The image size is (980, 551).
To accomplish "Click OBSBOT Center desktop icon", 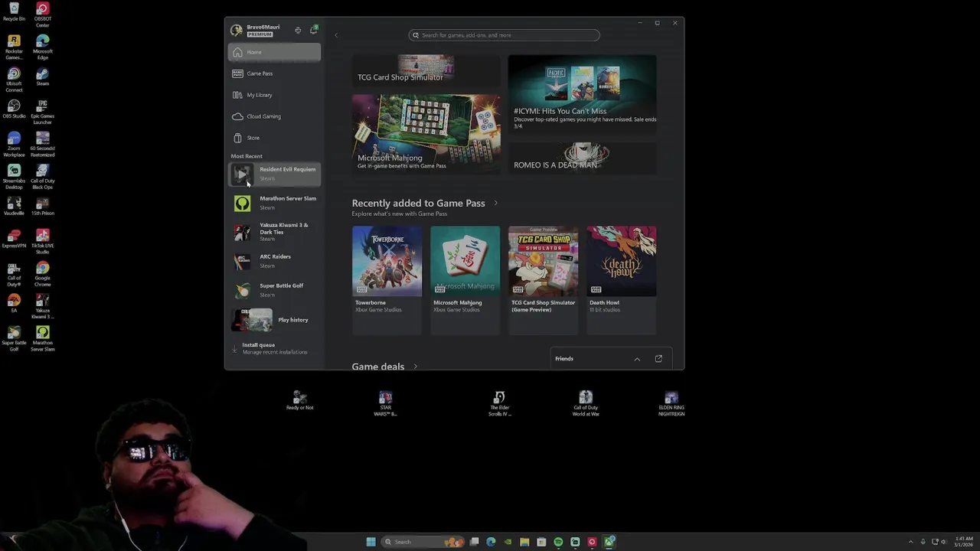I will 43,15.
